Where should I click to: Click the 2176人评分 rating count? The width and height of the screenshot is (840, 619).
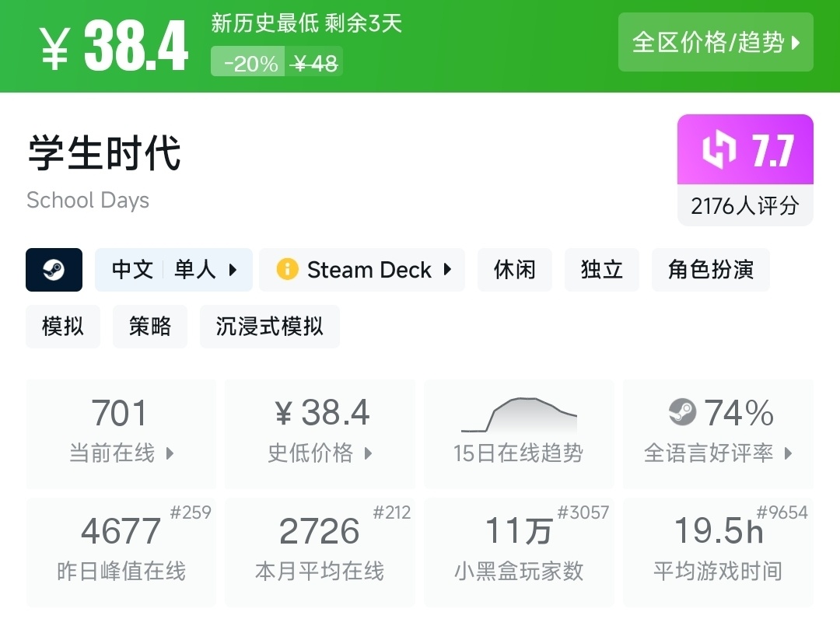tap(744, 206)
